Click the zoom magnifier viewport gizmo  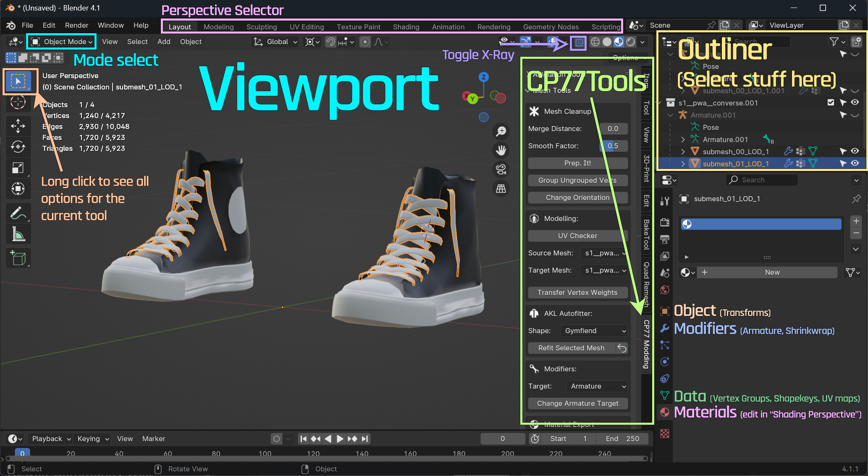501,131
